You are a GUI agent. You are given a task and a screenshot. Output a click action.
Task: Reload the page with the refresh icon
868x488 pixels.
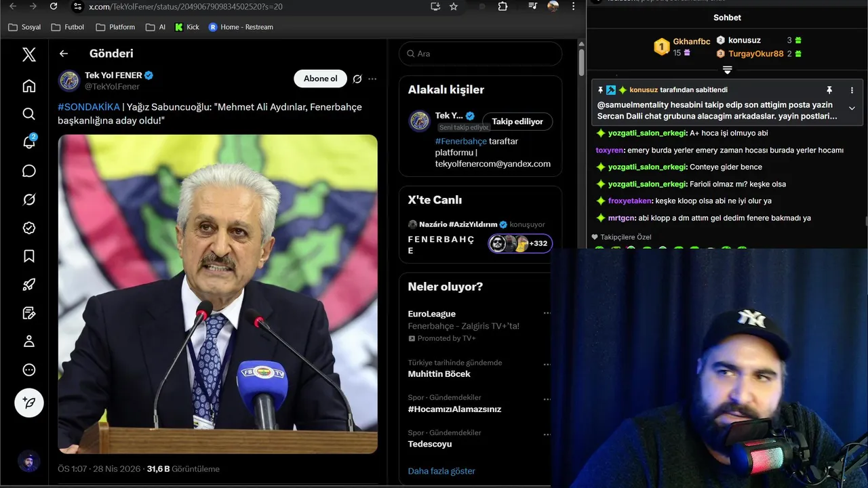[x=54, y=6]
